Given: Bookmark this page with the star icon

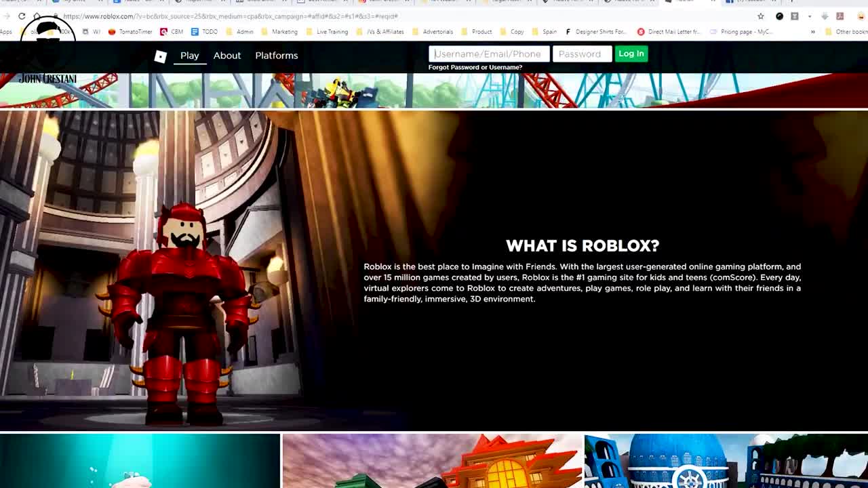Looking at the screenshot, I should [x=761, y=16].
